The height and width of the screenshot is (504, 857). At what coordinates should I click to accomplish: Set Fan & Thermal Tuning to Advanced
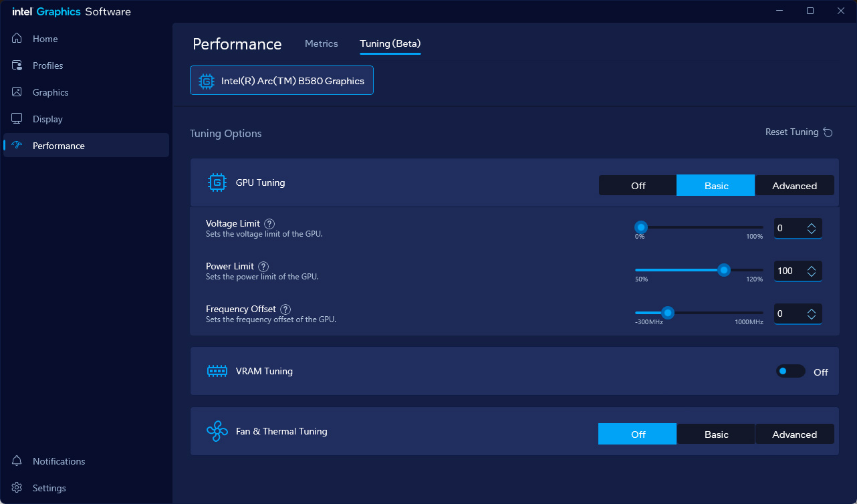click(795, 434)
